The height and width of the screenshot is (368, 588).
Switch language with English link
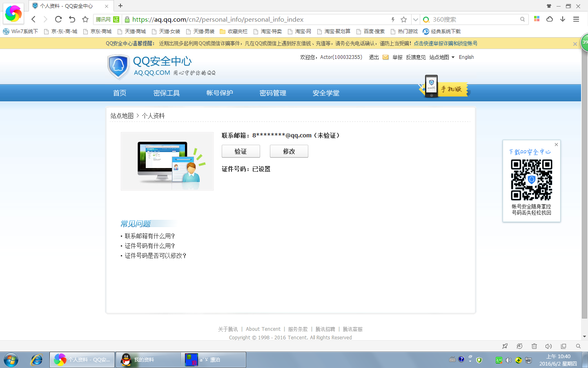tap(466, 57)
